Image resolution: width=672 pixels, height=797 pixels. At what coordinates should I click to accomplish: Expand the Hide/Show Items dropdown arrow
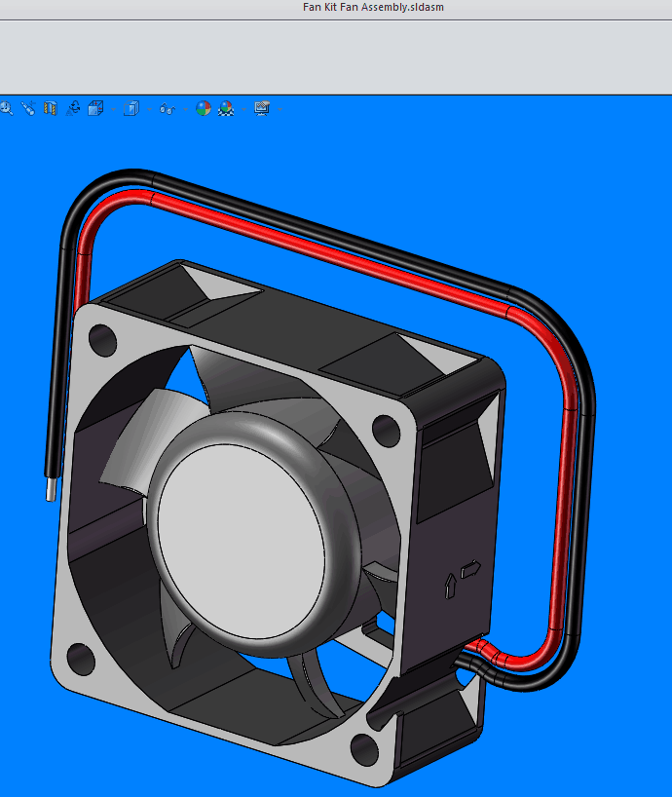coord(185,109)
